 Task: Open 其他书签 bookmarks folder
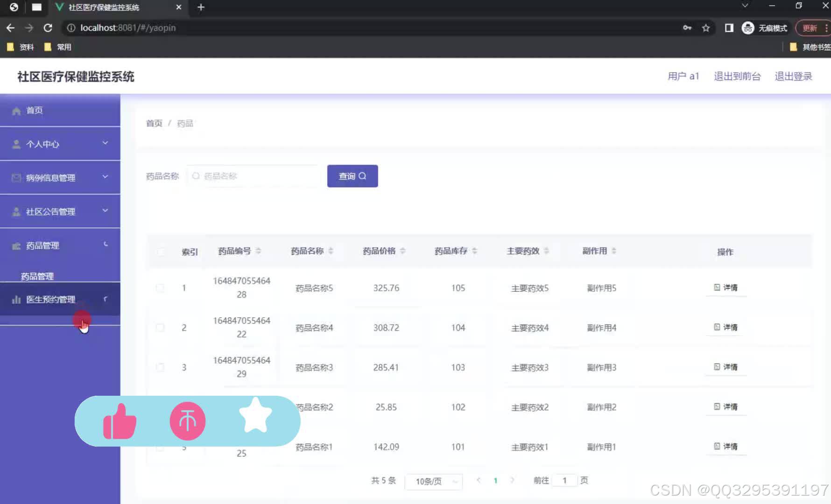click(x=810, y=47)
